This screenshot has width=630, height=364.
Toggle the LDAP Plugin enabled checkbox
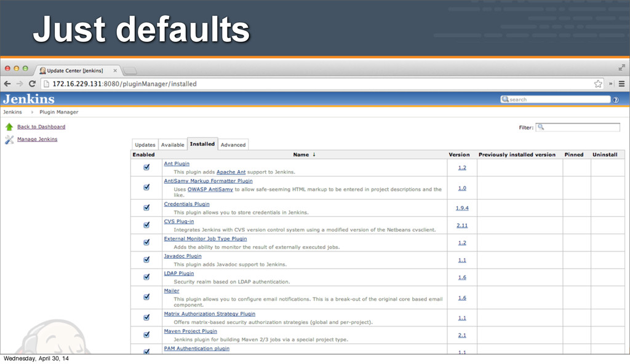(146, 277)
